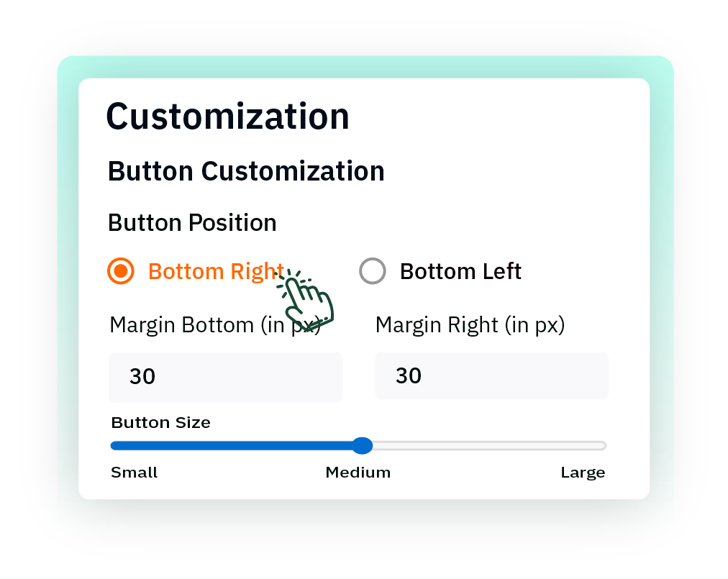Click the slider track near the Small end
The width and height of the screenshot is (728, 579).
(144, 446)
